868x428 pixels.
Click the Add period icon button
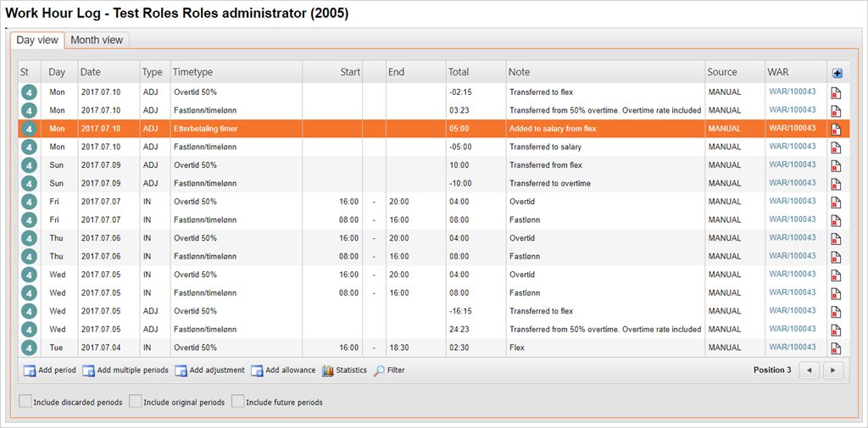tap(30, 370)
